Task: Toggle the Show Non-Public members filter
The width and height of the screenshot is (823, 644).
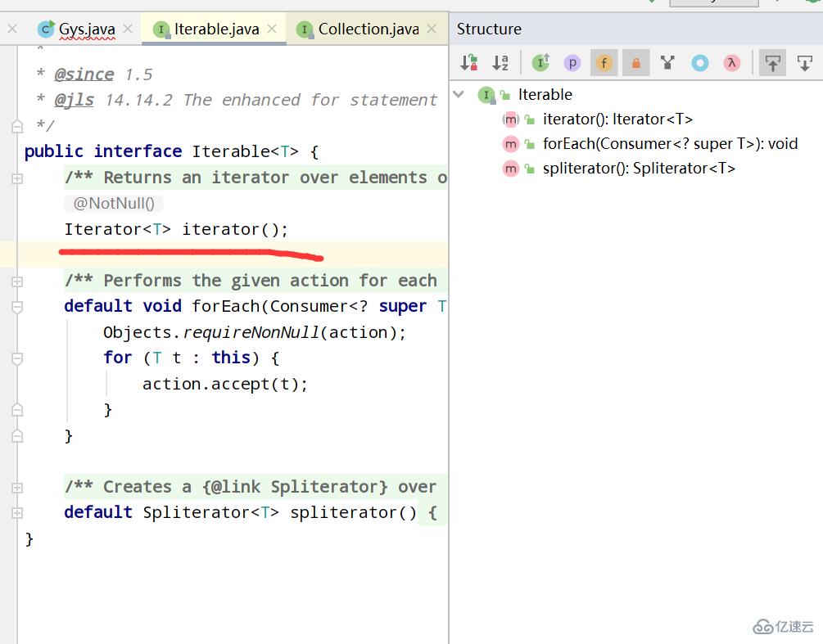Action: (635, 63)
